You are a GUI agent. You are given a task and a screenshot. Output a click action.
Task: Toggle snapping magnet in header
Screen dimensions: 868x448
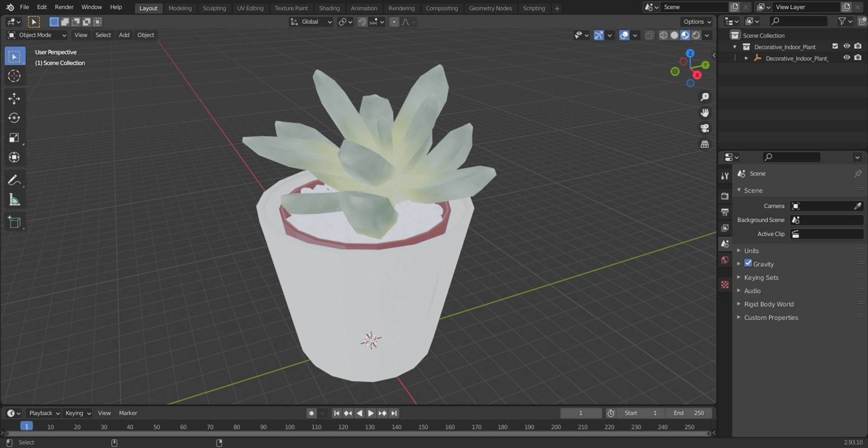pyautogui.click(x=362, y=22)
